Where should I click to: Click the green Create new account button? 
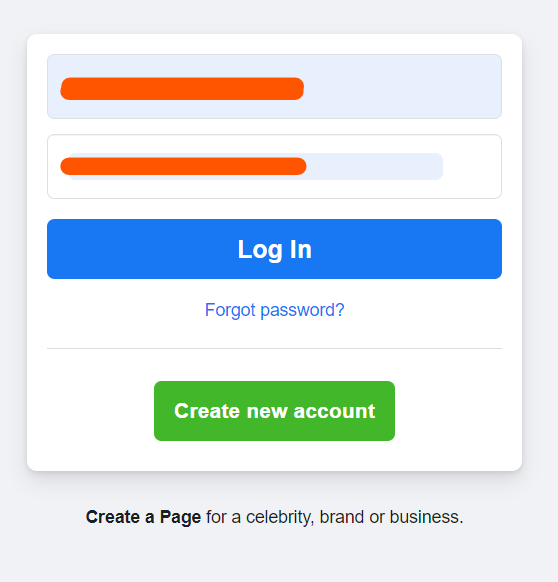(x=274, y=411)
